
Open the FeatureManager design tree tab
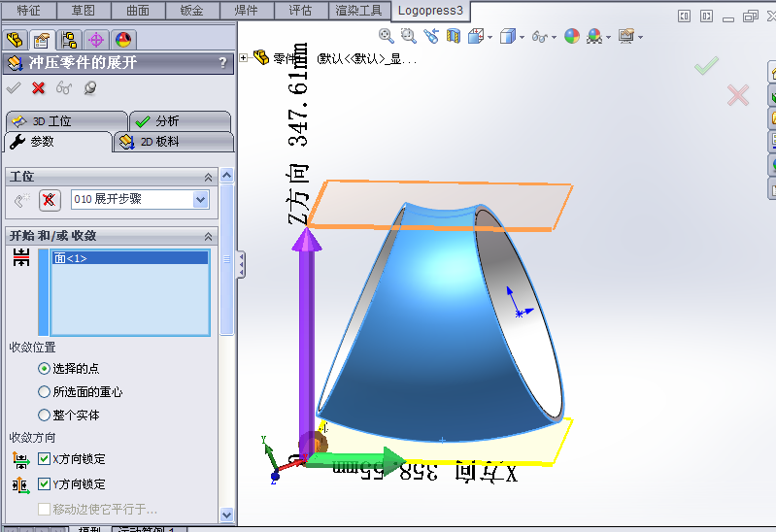click(15, 40)
